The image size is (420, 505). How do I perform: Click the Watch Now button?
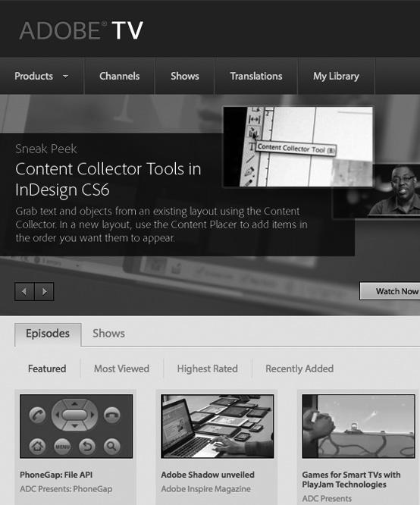(390, 291)
